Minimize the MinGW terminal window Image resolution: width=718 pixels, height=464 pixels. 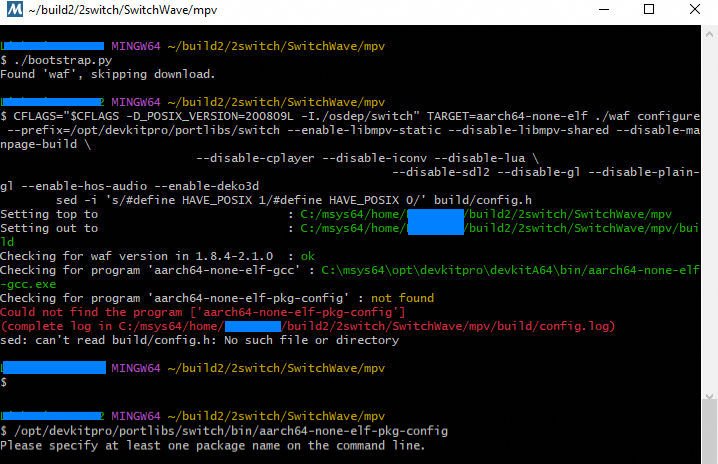click(x=604, y=10)
